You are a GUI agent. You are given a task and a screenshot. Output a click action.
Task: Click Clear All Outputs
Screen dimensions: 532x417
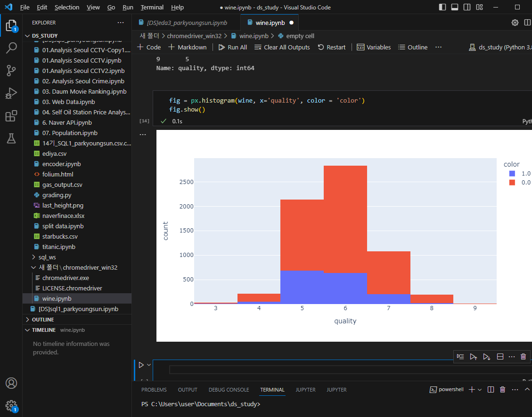(282, 47)
